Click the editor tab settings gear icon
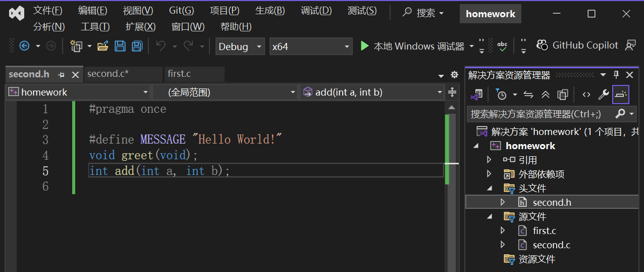Screen dimensions: 644x272 pyautogui.click(x=454, y=75)
